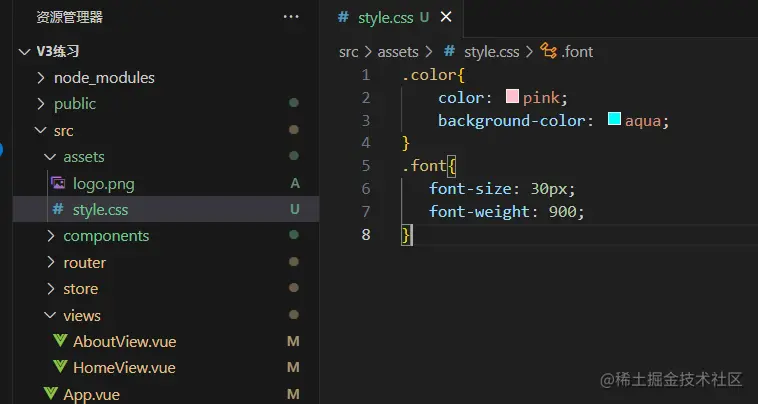
Task: Click the A git status badge on logo.png row
Action: pos(294,183)
